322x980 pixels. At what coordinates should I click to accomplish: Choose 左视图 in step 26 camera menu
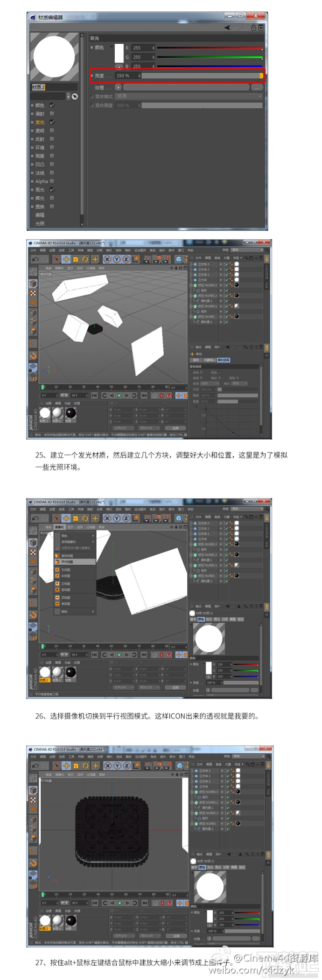click(74, 570)
